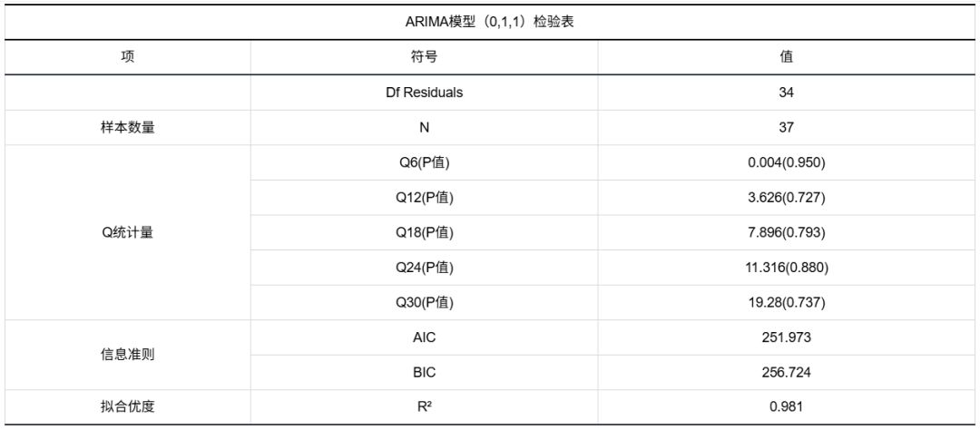
Task: Select the R² symbol cell
Action: [424, 407]
